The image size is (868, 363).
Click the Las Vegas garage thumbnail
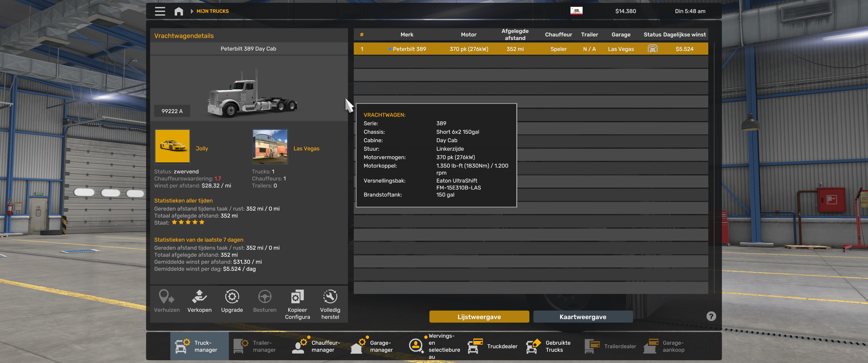pyautogui.click(x=270, y=147)
